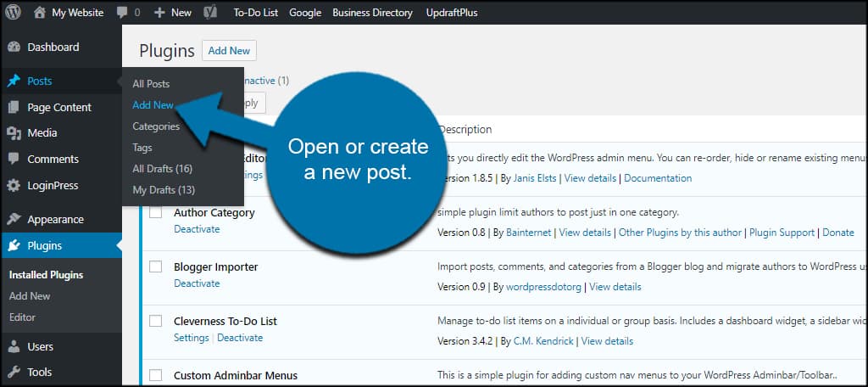Click the Page Content pages icon
The width and height of the screenshot is (868, 387).
pos(14,107)
